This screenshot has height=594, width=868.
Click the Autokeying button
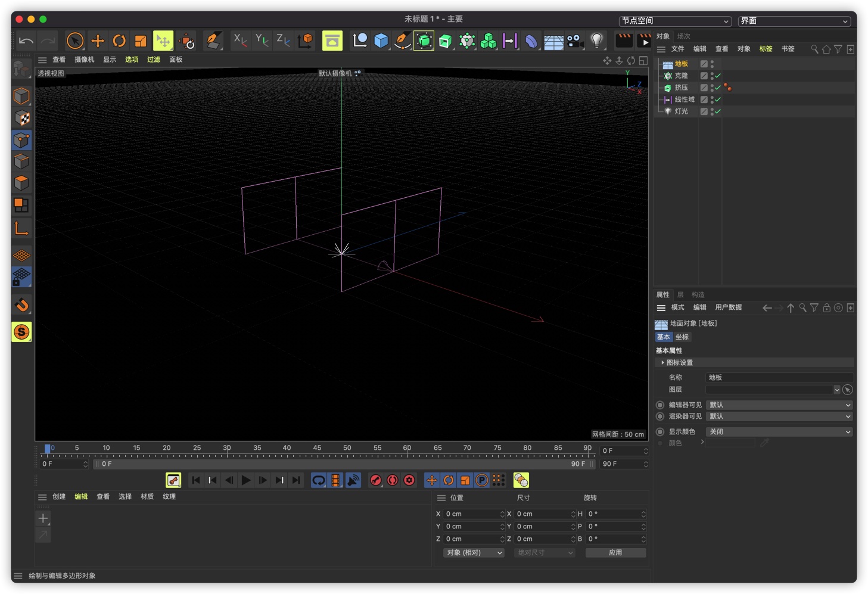392,480
